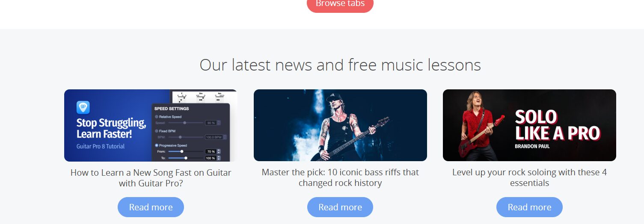Click the Guitar Pro pick logo icon
644x224 pixels.
83,107
